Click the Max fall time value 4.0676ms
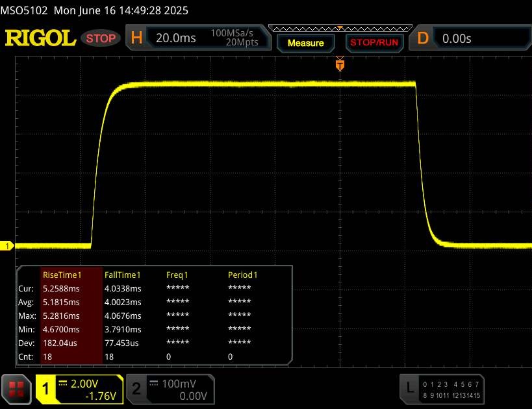The height and width of the screenshot is (409, 532). click(x=123, y=316)
